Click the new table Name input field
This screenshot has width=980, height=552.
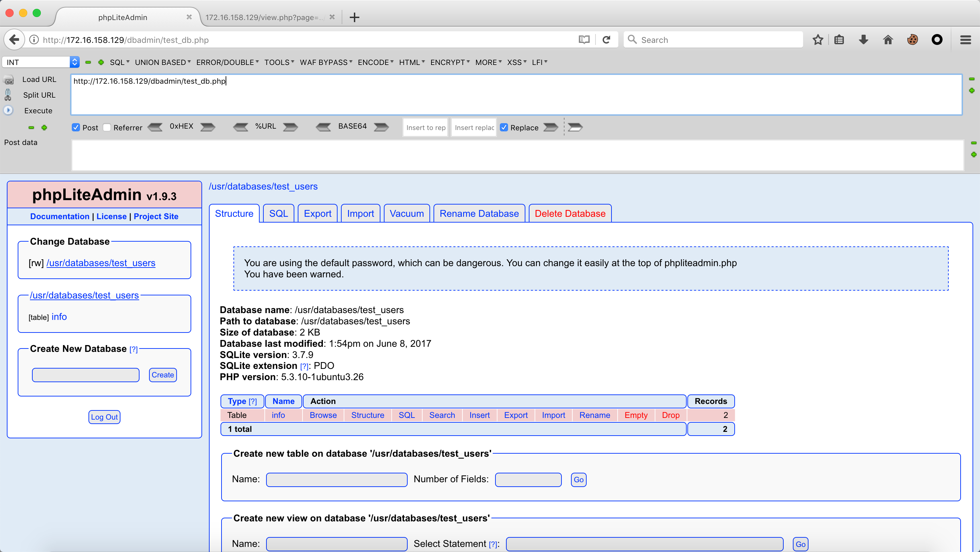337,479
